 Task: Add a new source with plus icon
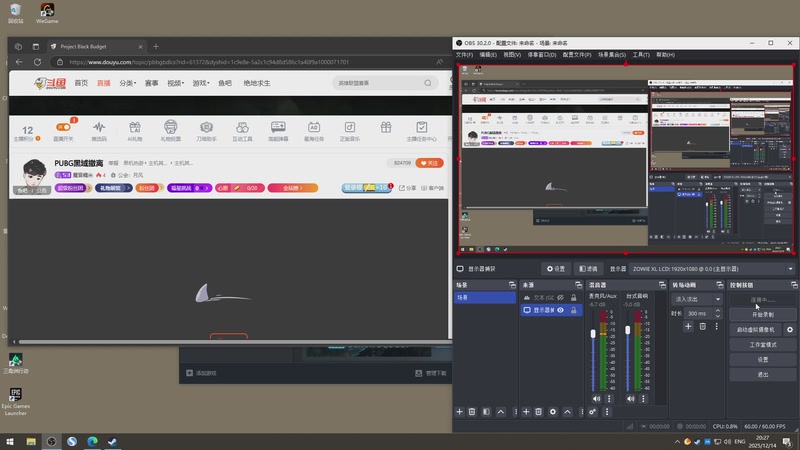coord(526,412)
